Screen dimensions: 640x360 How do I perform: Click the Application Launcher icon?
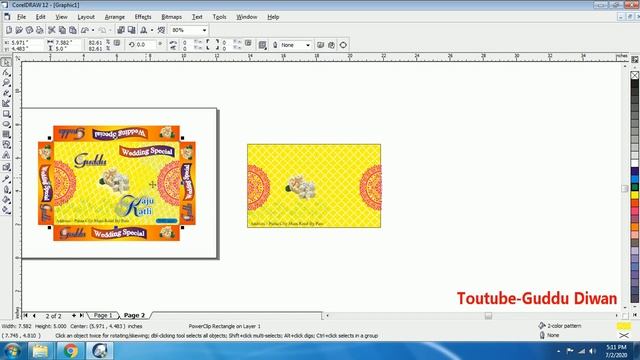pyautogui.click(x=144, y=30)
